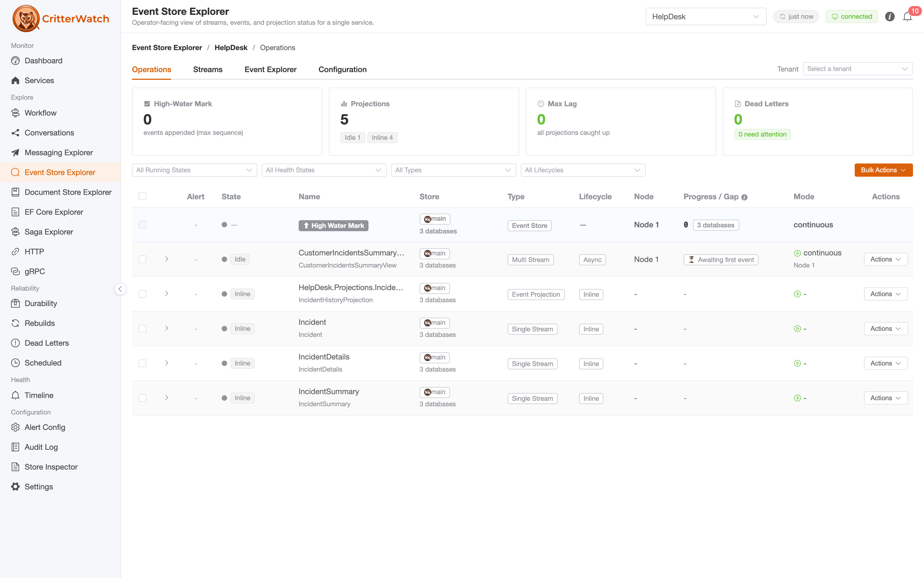Click the Event Store Explorer breadcrumb
The image size is (924, 578).
click(167, 48)
